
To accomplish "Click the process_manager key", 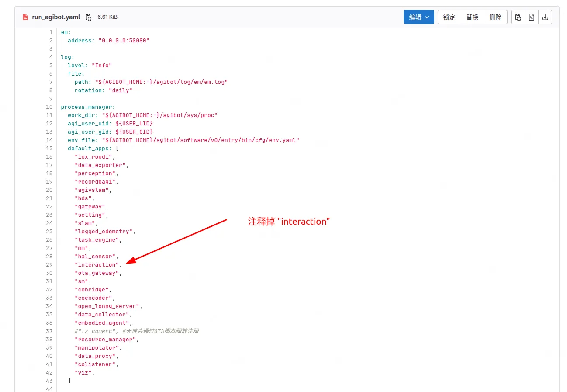I will point(88,107).
